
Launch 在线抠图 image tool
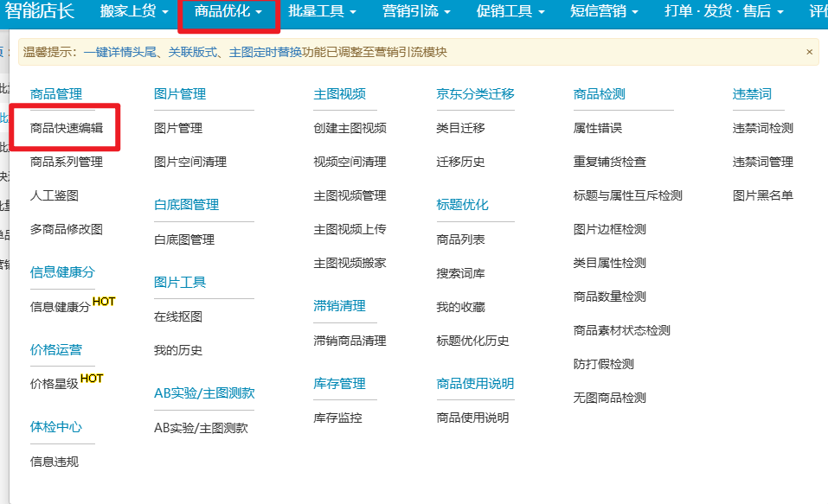coord(177,316)
